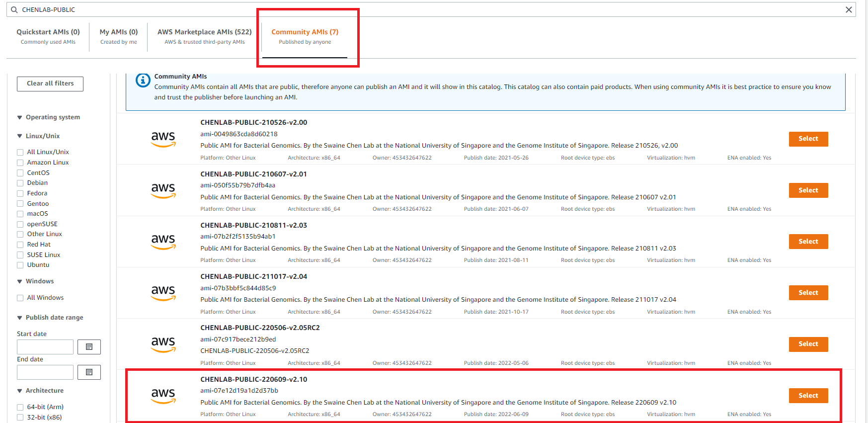Viewport: 868px width, 423px height.
Task: Switch to AWS Marketplace AMIs tab
Action: tap(205, 37)
